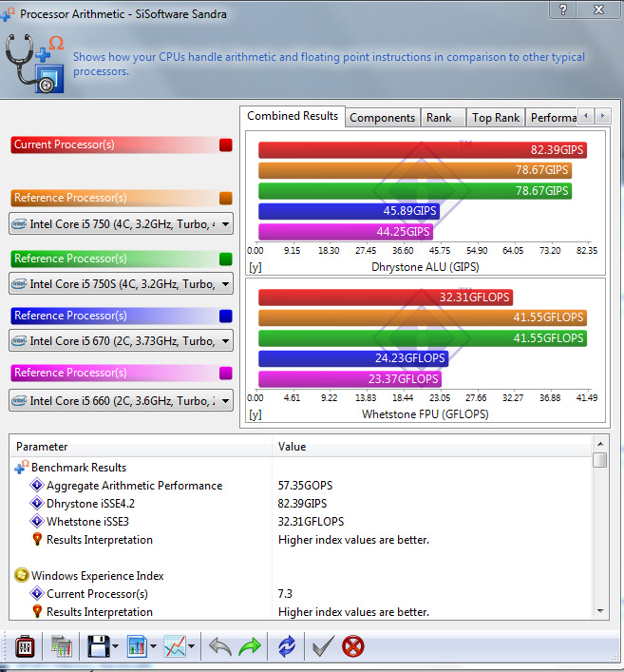This screenshot has width=624, height=672.
Task: Open the options icon in bottom toolbar
Action: (25, 646)
